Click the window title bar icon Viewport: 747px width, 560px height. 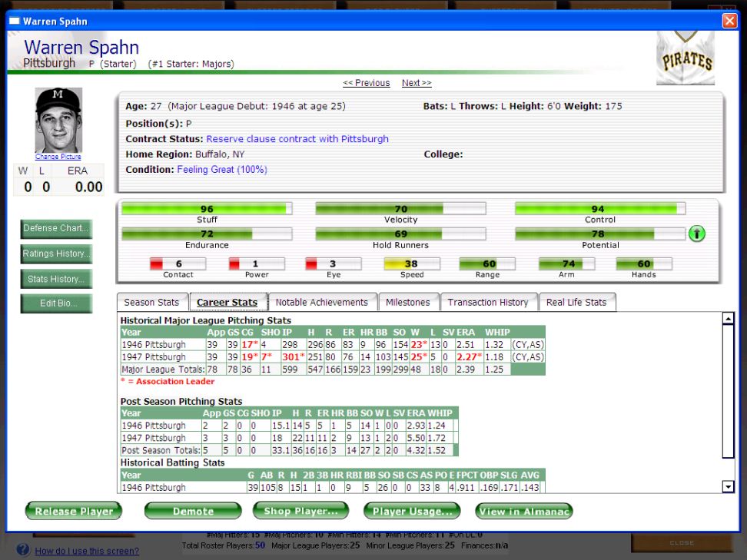click(14, 21)
